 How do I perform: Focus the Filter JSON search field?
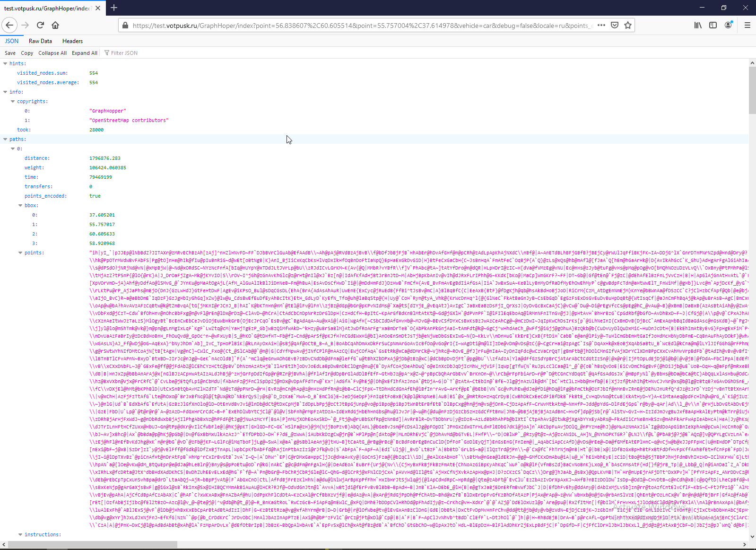tap(124, 53)
